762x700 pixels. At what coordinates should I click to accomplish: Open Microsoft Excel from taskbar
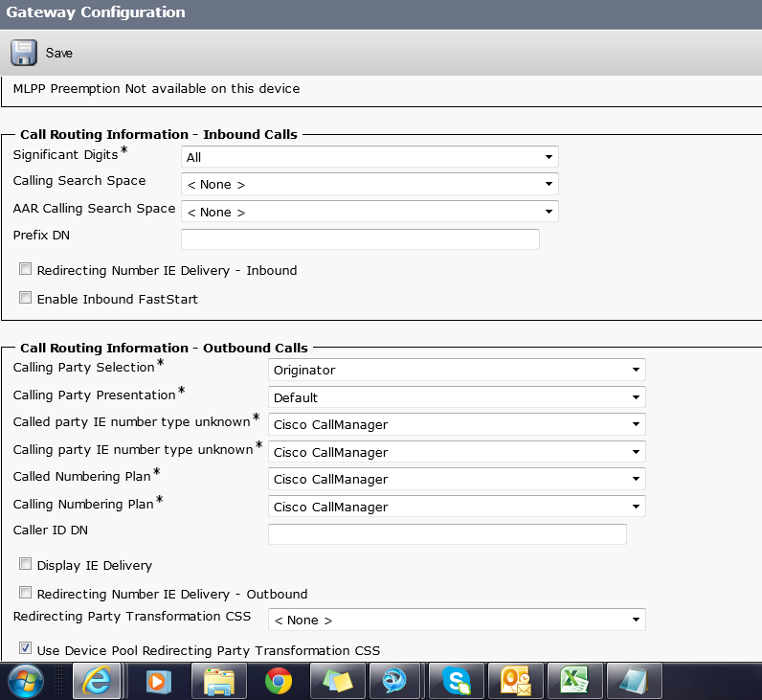point(575,681)
